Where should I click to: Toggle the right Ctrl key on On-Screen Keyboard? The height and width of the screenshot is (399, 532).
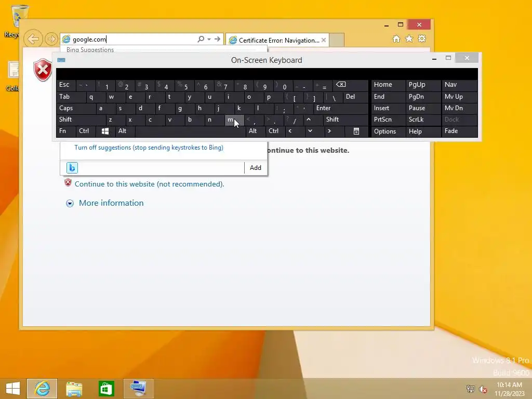[275, 131]
